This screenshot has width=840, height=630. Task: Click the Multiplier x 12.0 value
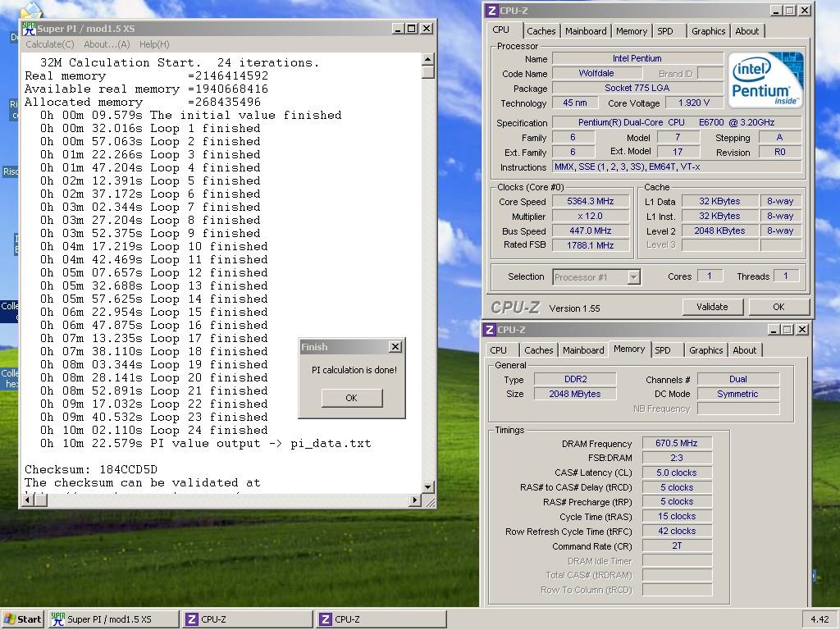coord(591,217)
